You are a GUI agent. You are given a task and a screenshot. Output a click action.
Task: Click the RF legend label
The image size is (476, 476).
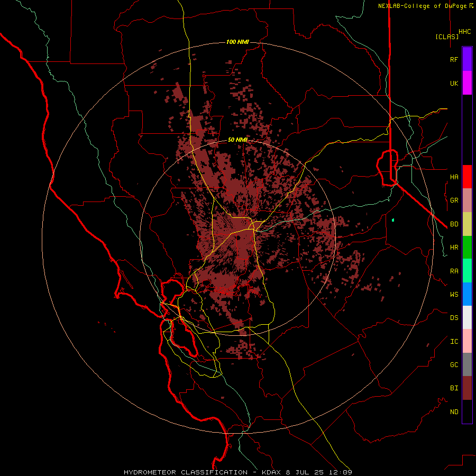(454, 59)
